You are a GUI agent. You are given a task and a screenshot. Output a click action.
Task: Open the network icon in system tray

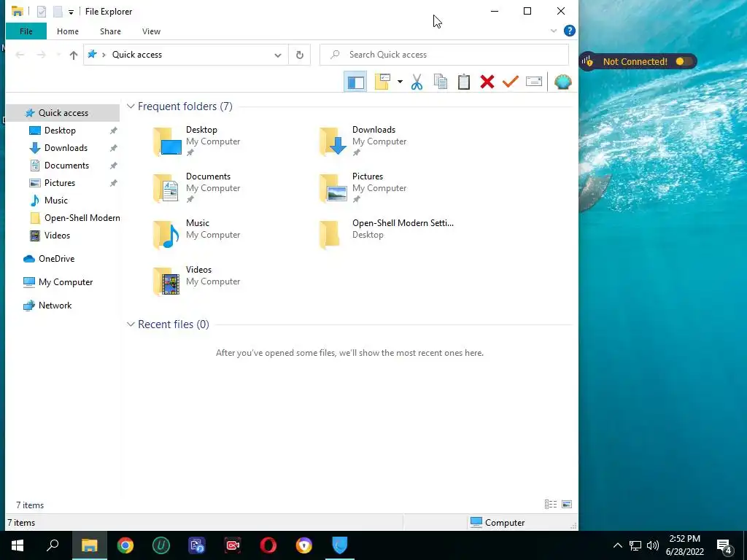point(635,545)
